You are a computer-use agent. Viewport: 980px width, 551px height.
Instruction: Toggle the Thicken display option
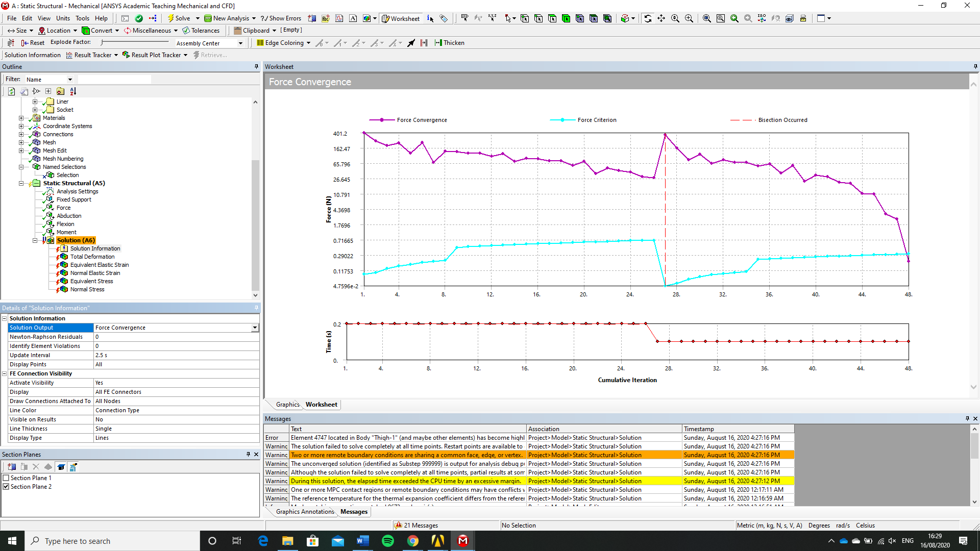tap(449, 43)
